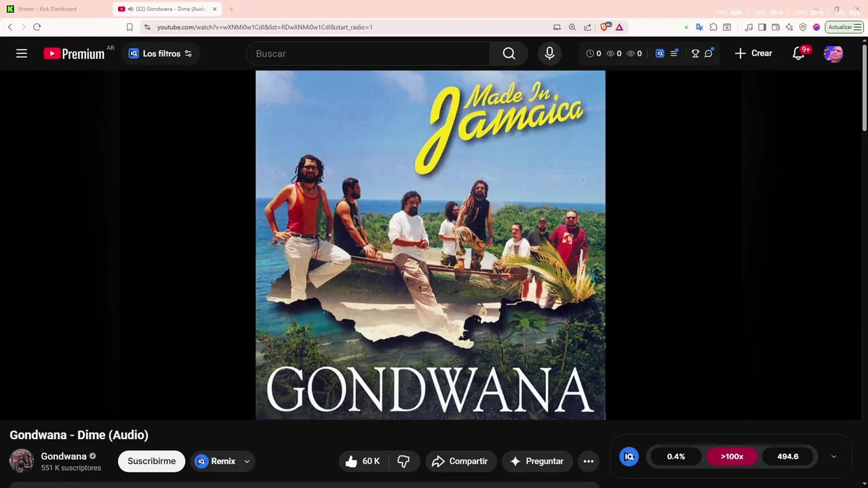Click the Buscar search field
This screenshot has height=488, width=868.
368,54
